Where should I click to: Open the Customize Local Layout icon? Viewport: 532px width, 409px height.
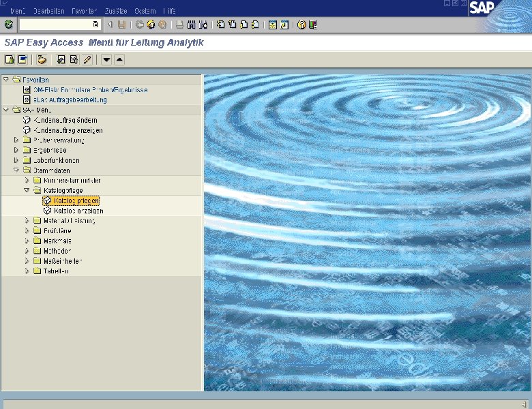[x=313, y=25]
